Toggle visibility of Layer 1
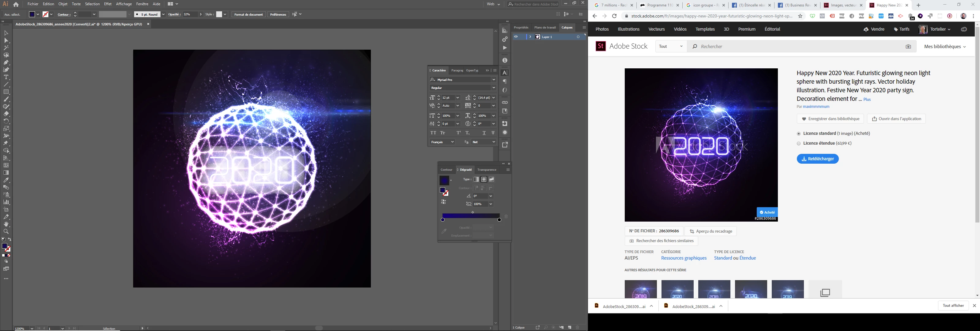This screenshot has height=331, width=980. pyautogui.click(x=516, y=37)
